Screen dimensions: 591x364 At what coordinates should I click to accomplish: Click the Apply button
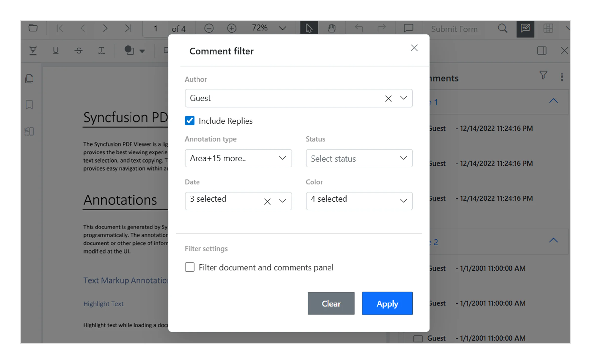point(387,303)
